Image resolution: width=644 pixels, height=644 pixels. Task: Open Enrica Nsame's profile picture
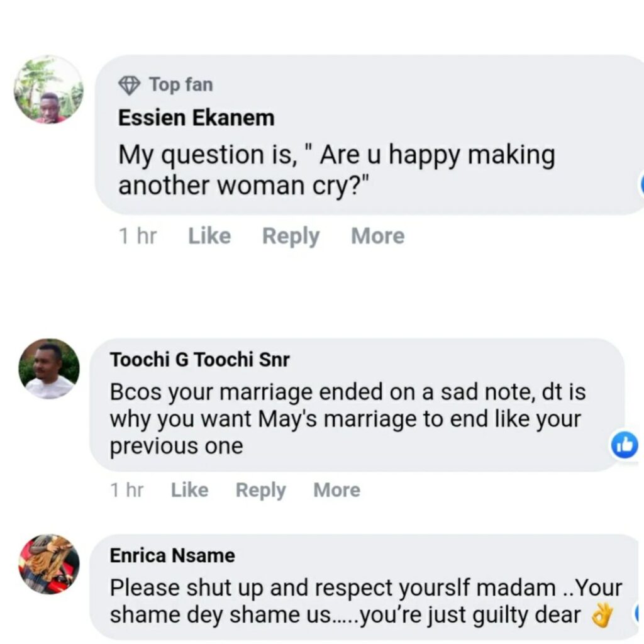(x=49, y=564)
